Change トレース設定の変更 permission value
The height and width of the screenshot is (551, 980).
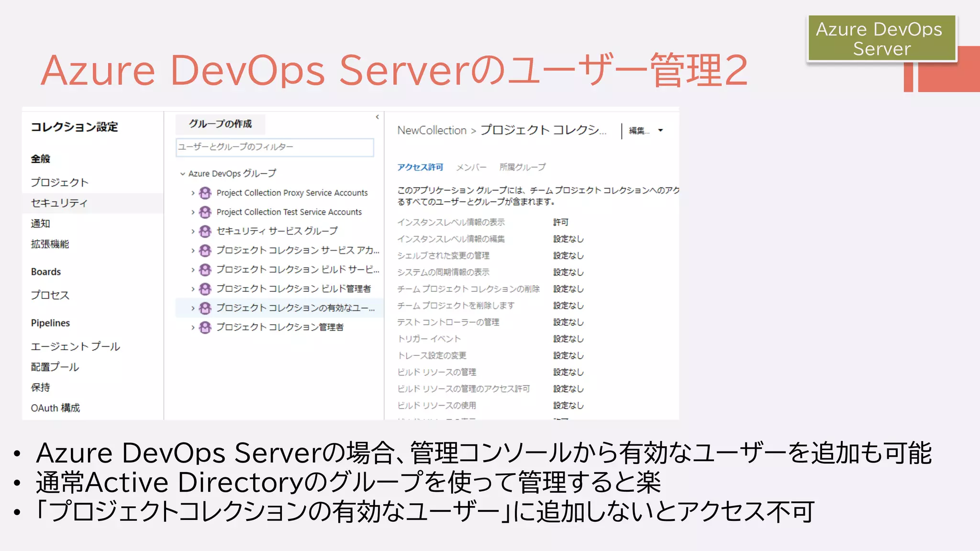tap(568, 355)
